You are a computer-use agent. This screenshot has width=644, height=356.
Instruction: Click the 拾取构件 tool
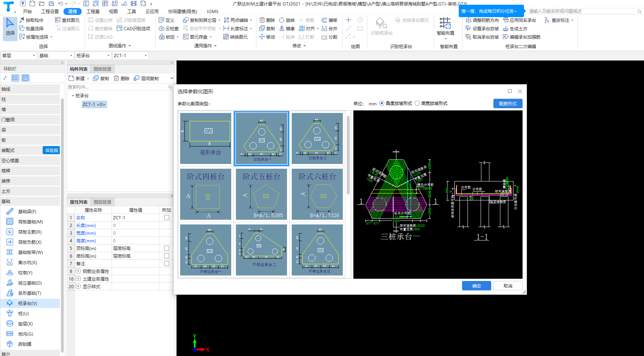(x=31, y=20)
